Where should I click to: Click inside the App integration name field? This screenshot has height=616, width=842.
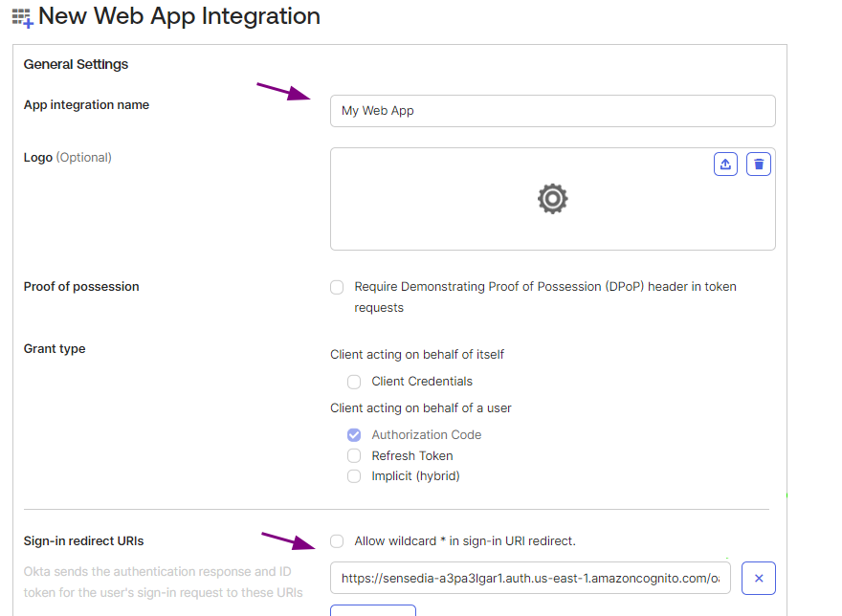click(552, 111)
